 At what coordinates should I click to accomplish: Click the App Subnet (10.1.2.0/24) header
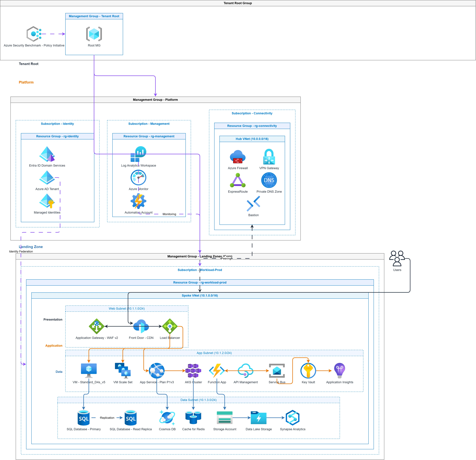214,353
